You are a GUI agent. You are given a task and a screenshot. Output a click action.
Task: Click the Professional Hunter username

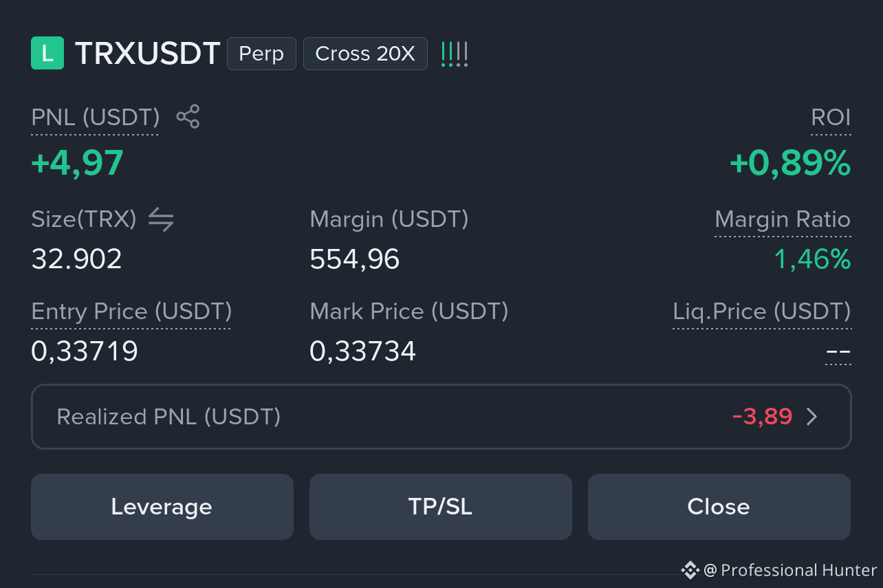pyautogui.click(x=799, y=570)
